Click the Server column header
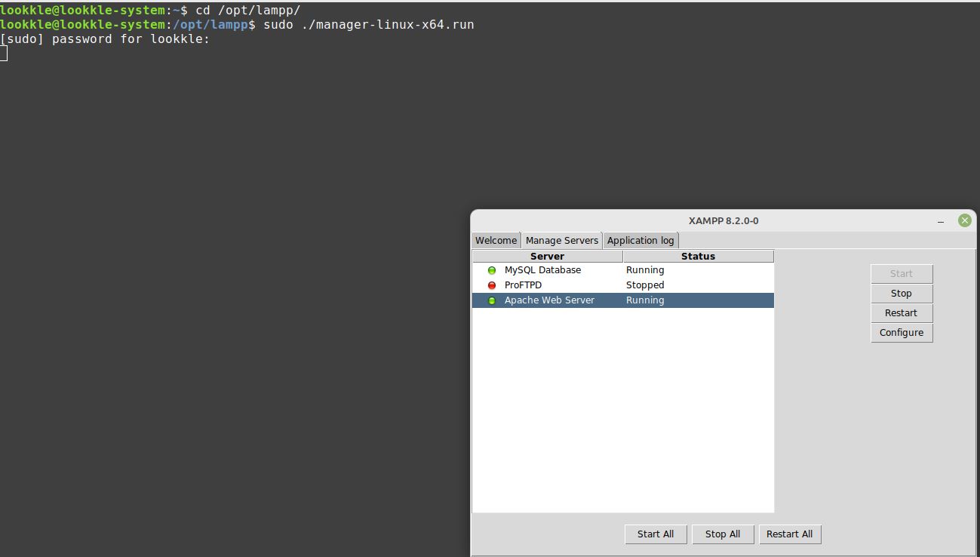The width and height of the screenshot is (980, 557). click(x=548, y=257)
